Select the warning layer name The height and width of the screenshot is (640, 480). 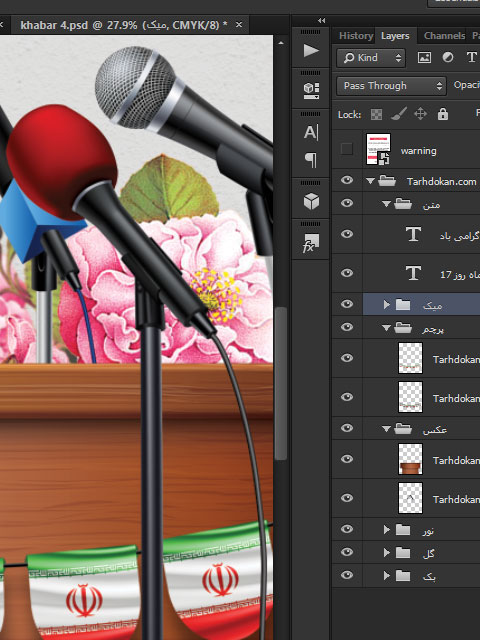[418, 151]
